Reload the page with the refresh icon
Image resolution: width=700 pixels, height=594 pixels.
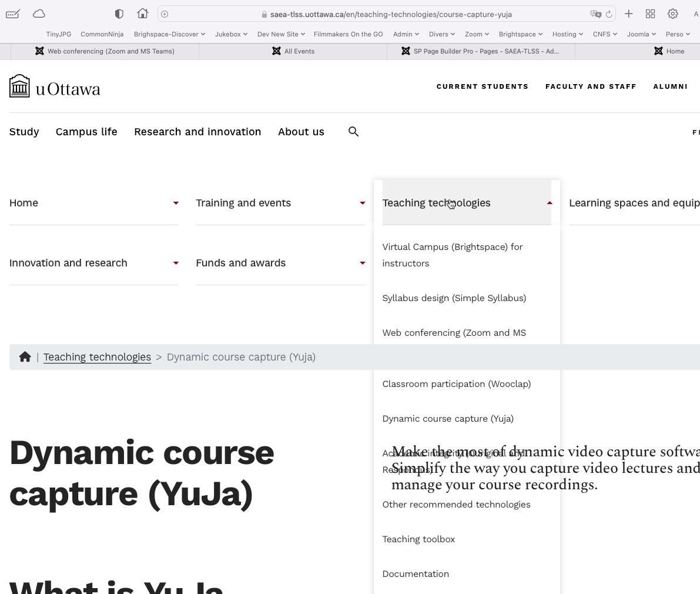609,14
